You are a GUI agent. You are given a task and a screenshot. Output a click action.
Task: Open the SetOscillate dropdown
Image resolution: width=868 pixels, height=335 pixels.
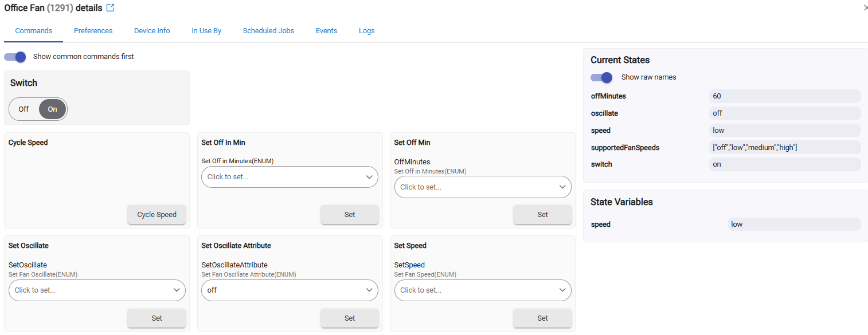[97, 290]
